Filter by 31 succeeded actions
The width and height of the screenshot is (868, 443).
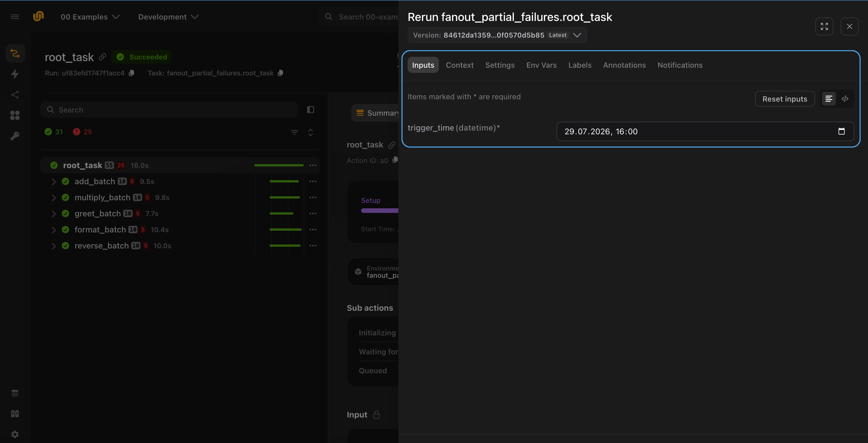(54, 132)
